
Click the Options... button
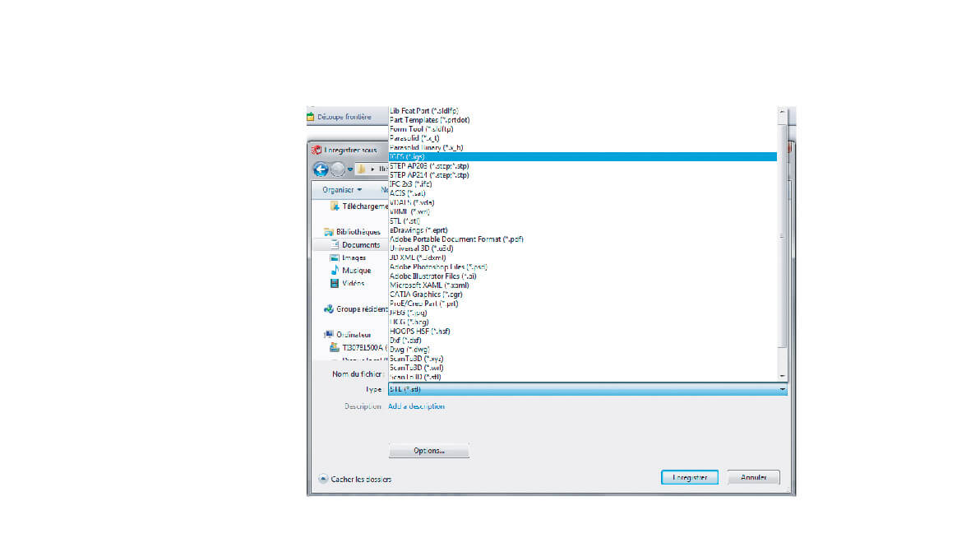point(428,451)
